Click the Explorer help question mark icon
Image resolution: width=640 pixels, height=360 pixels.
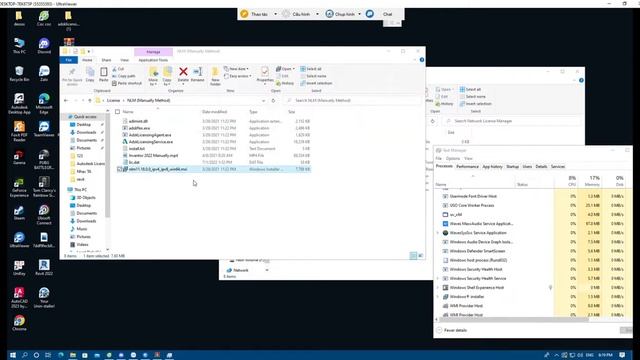(x=422, y=60)
